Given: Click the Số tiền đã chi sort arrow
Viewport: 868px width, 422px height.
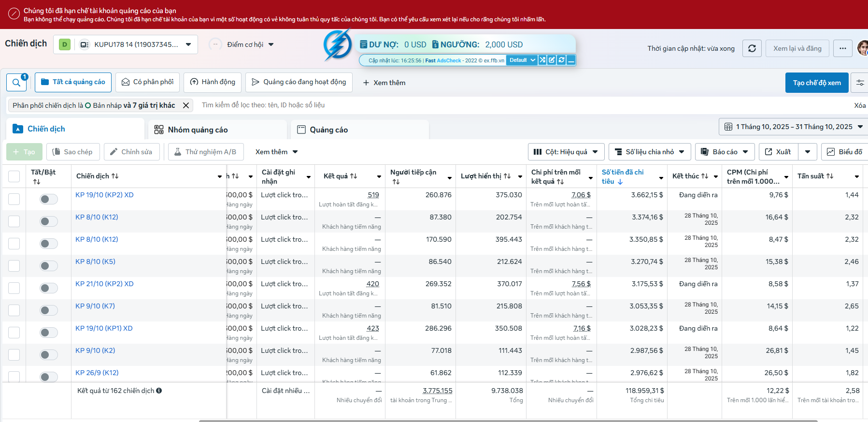Looking at the screenshot, I should [620, 182].
